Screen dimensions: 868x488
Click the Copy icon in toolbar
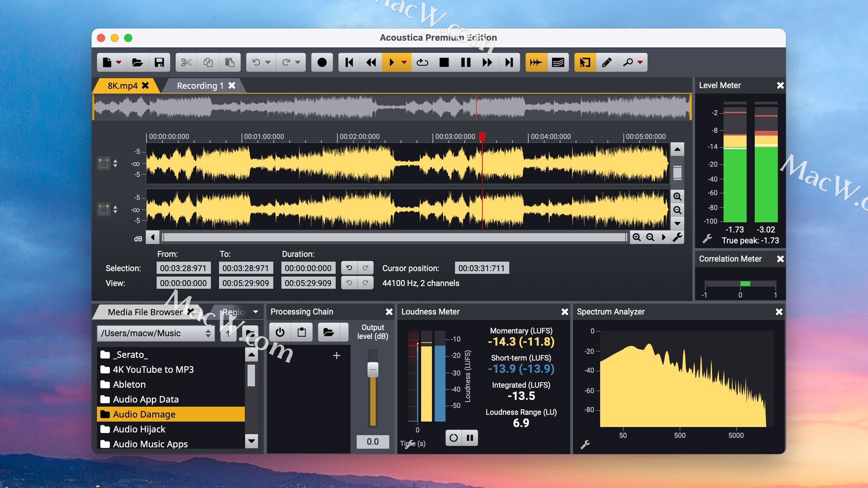208,62
